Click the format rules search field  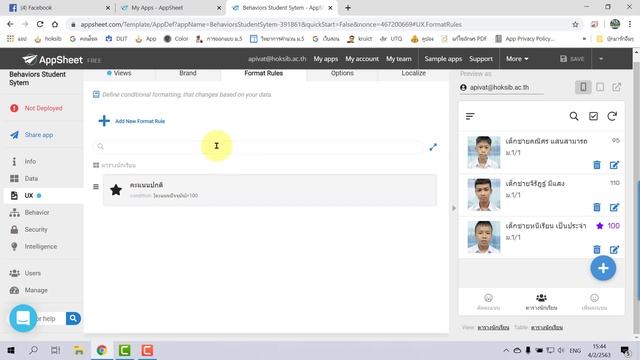tap(259, 147)
